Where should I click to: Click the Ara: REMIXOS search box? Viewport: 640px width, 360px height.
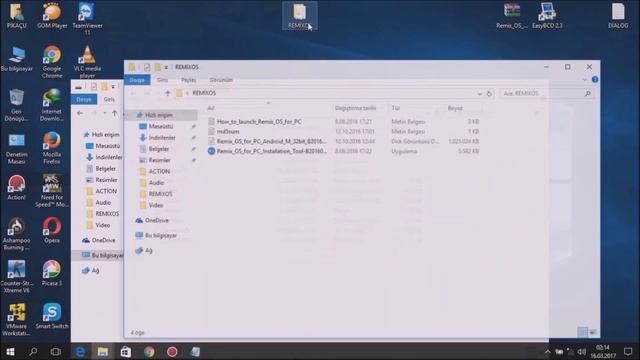tap(546, 93)
